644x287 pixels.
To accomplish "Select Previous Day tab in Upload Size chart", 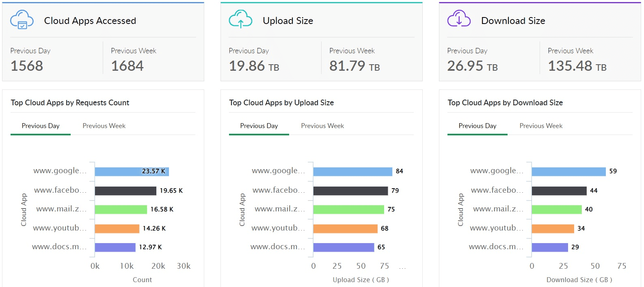I will pyautogui.click(x=259, y=126).
